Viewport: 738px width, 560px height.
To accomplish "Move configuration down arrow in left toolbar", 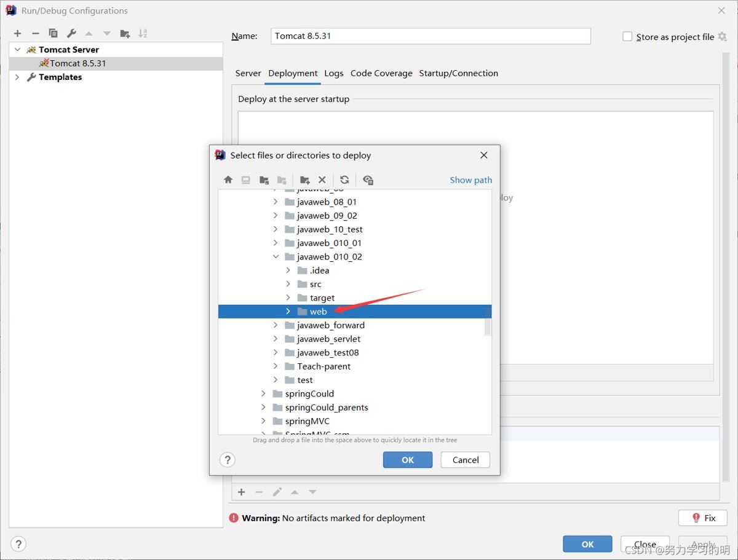I will (107, 33).
